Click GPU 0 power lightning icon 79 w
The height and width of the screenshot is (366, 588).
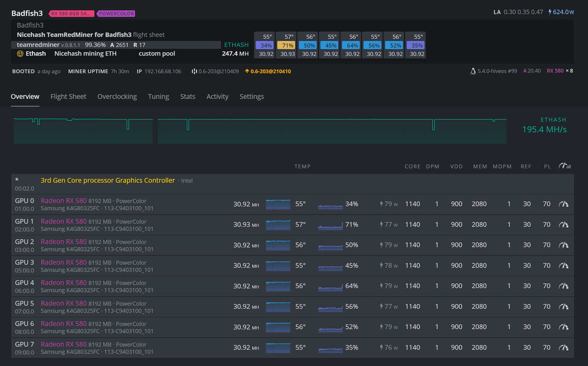pyautogui.click(x=381, y=204)
